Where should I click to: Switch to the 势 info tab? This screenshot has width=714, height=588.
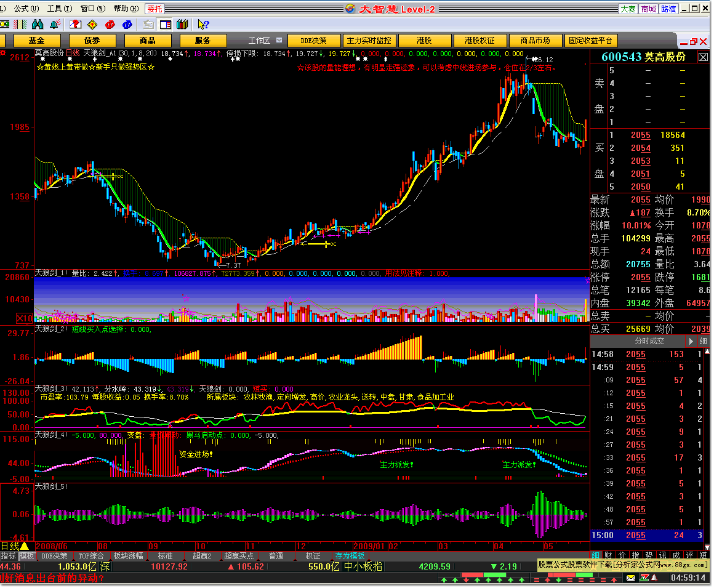(649, 555)
